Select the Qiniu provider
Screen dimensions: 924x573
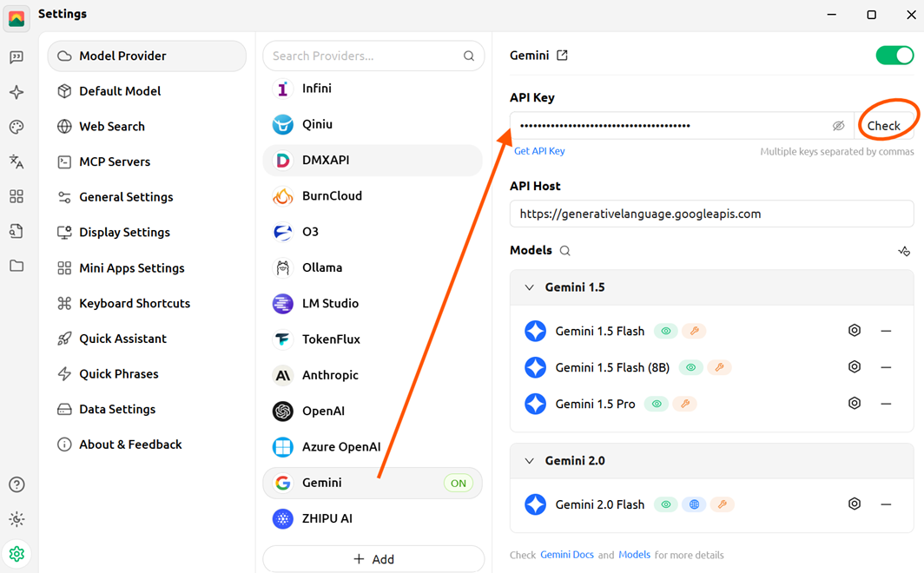coord(373,124)
